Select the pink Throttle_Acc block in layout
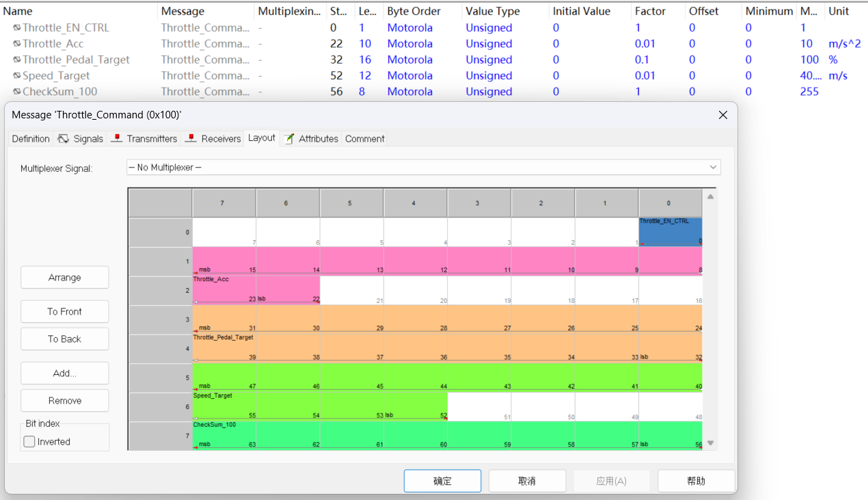 point(448,261)
